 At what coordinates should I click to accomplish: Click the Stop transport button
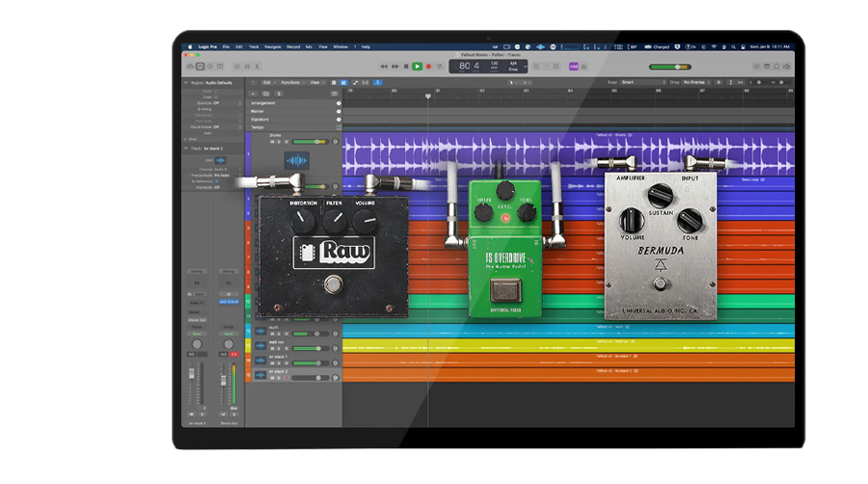[406, 67]
